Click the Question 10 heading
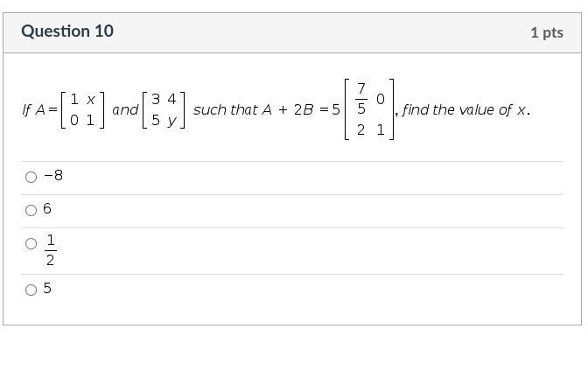The width and height of the screenshot is (588, 378). click(x=67, y=31)
